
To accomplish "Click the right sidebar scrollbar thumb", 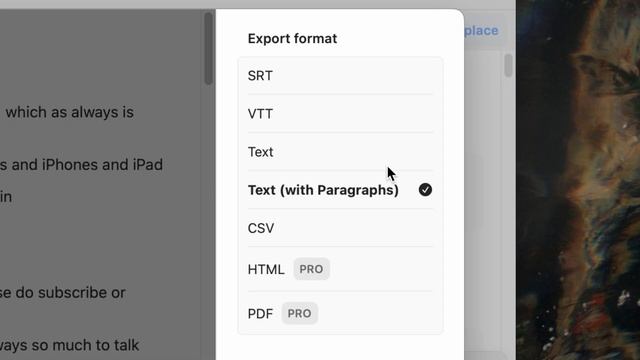I will (x=508, y=65).
